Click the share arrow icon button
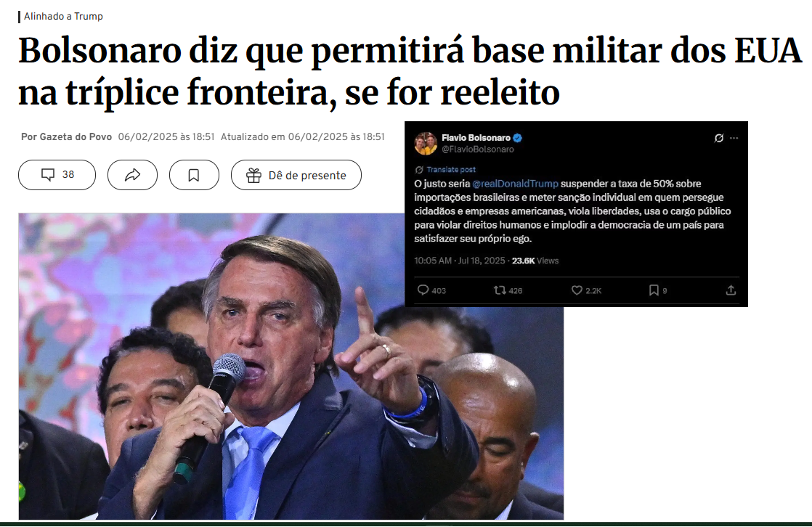This screenshot has height=527, width=812. 133,175
